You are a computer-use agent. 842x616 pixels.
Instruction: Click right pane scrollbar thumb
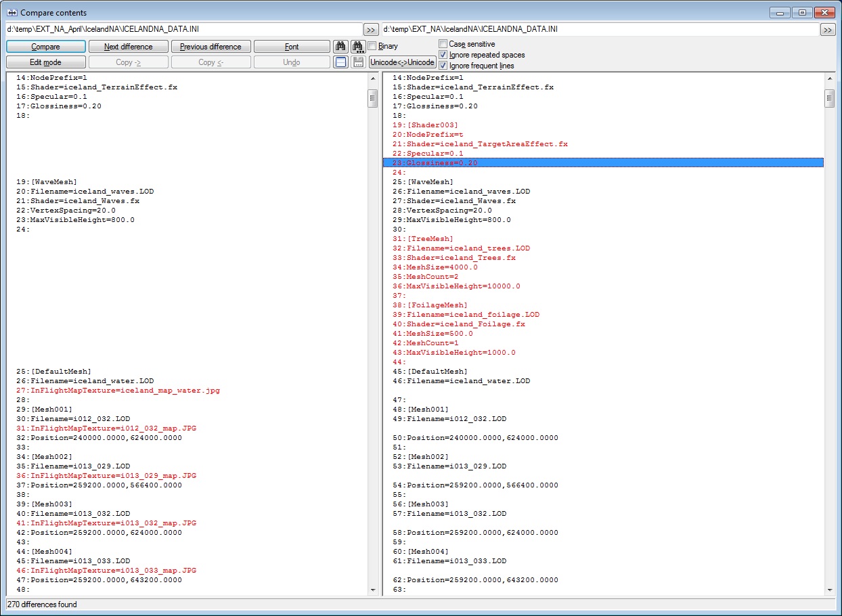[830, 99]
